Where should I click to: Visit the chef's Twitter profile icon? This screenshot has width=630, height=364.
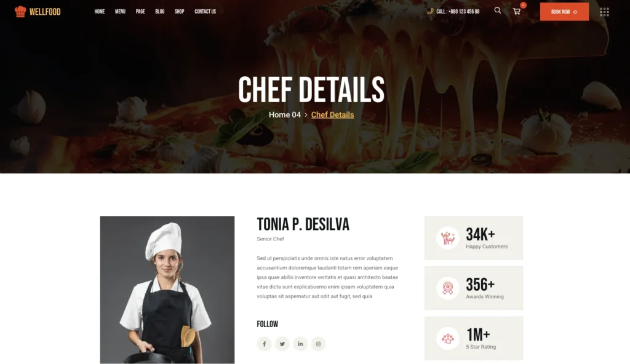[282, 344]
